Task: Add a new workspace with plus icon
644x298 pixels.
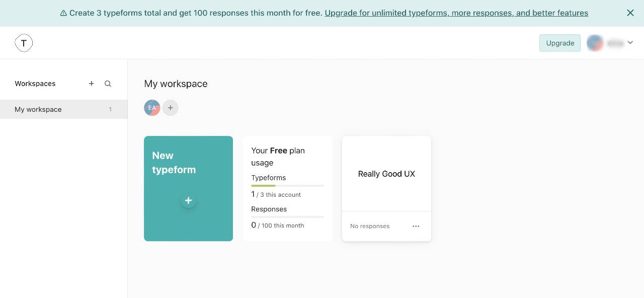Action: point(92,84)
